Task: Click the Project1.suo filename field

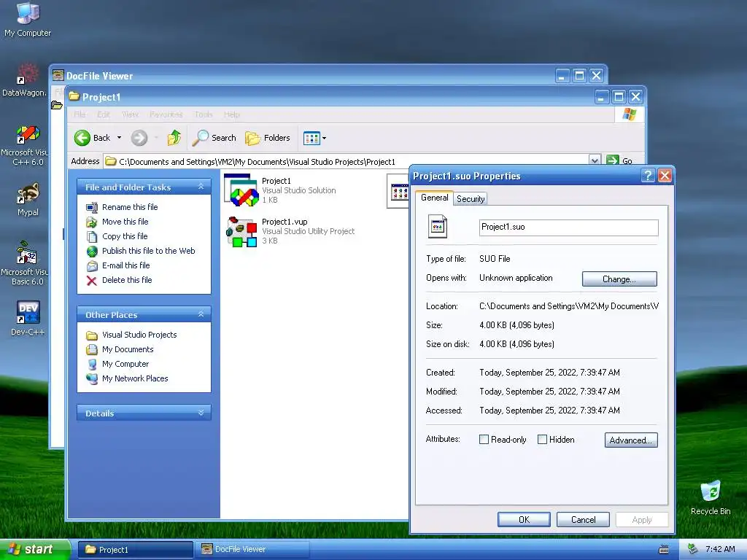Action: [x=568, y=227]
